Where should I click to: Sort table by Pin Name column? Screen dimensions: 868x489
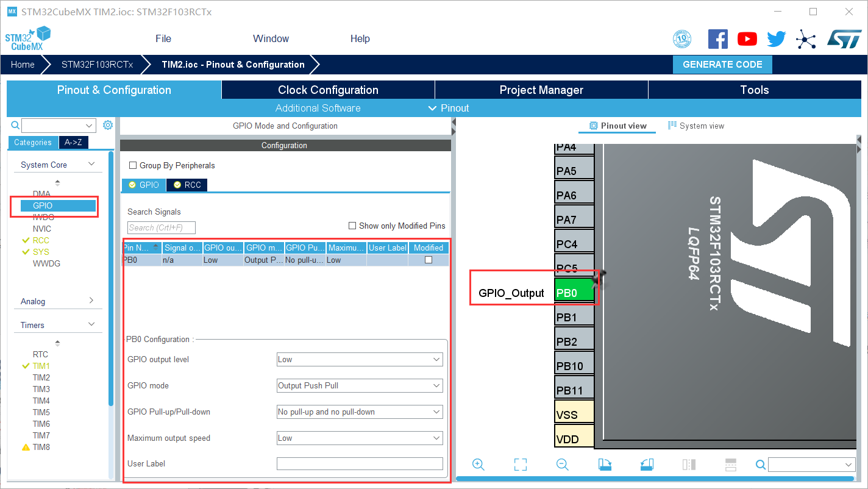tap(141, 248)
